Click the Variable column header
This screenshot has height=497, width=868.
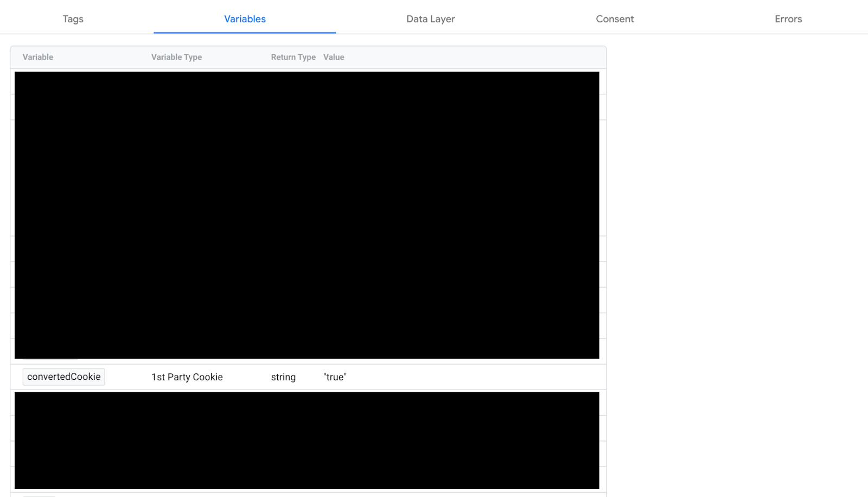[38, 57]
